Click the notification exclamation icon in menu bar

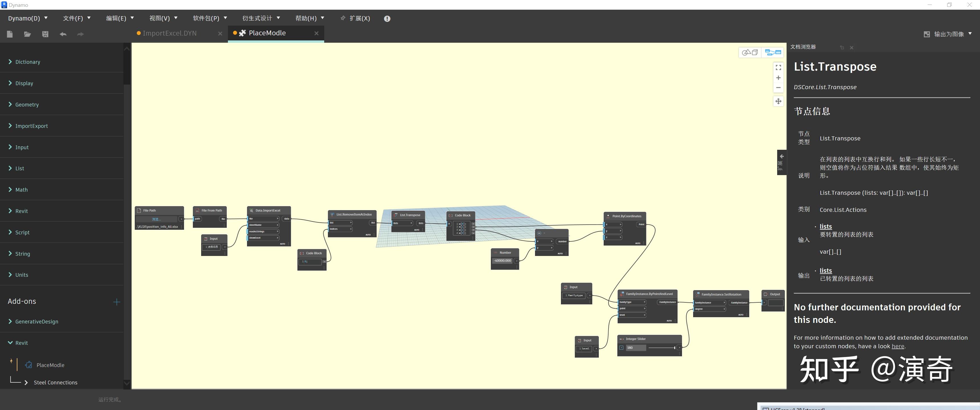387,19
